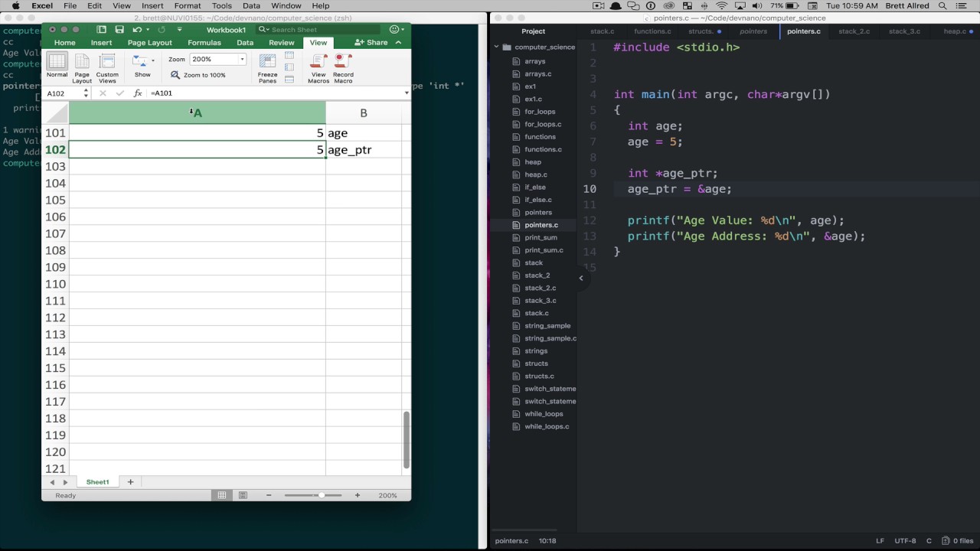Click Freeze Top Row small icon
This screenshot has width=980, height=551.
[x=289, y=56]
